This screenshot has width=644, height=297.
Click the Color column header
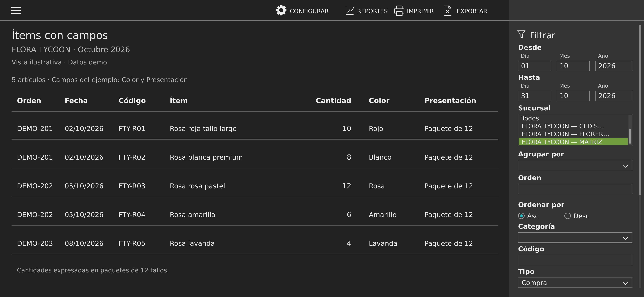click(x=379, y=101)
